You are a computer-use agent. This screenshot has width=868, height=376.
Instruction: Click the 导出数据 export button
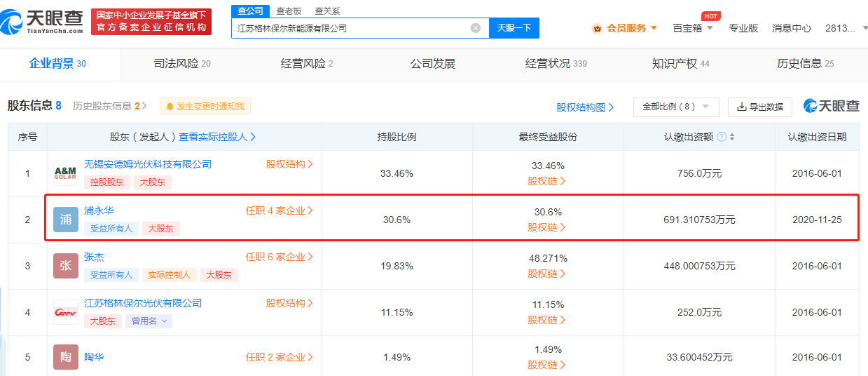[x=760, y=107]
